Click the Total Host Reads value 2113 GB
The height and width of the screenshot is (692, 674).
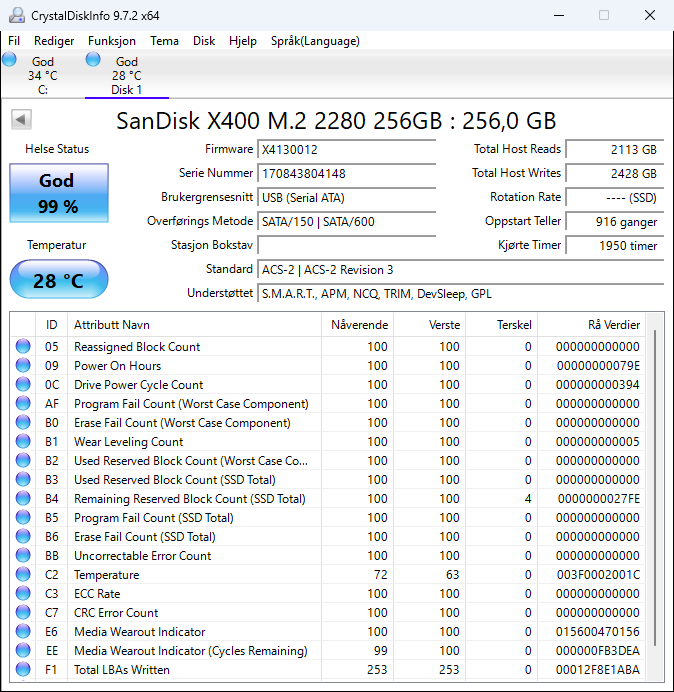point(615,150)
